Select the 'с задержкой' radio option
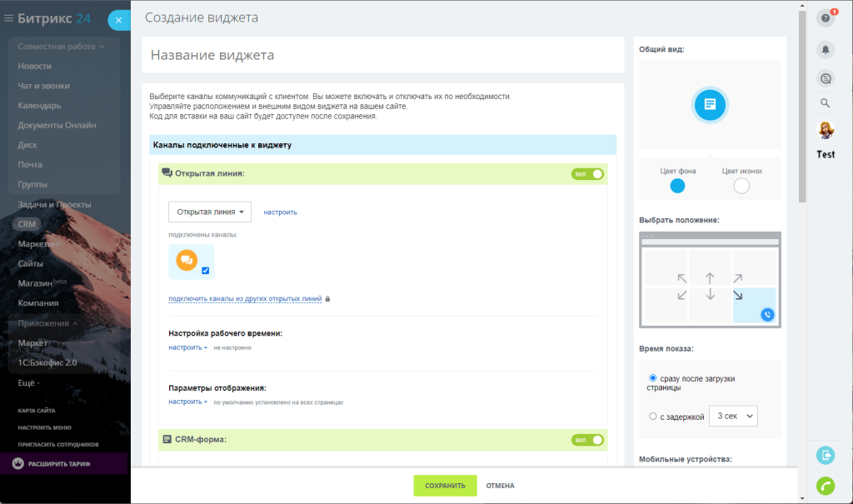Image resolution: width=853 pixels, height=504 pixels. pos(653,416)
